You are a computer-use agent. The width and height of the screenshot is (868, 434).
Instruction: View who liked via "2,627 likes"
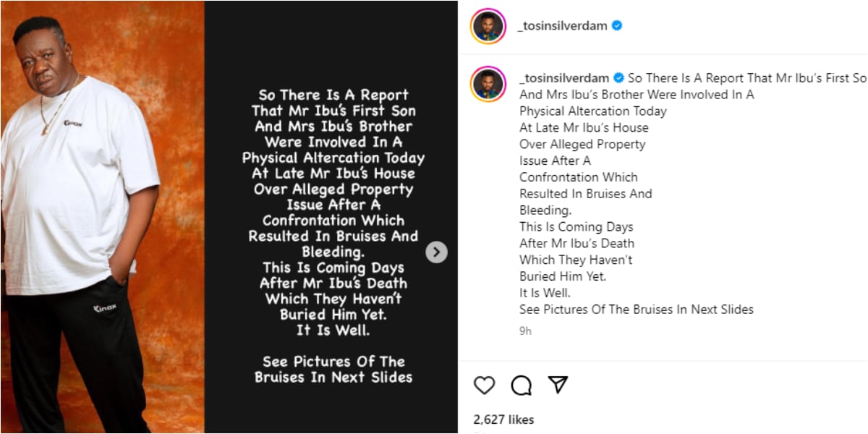(503, 420)
